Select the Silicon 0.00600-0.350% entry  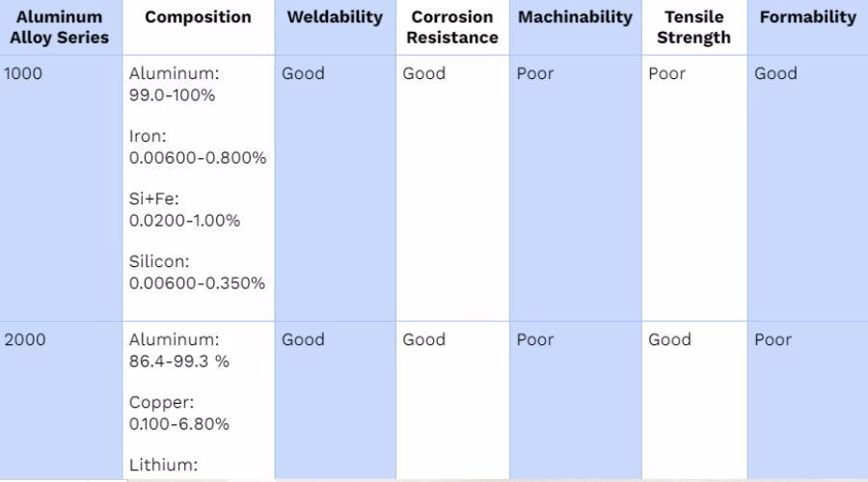click(197, 272)
